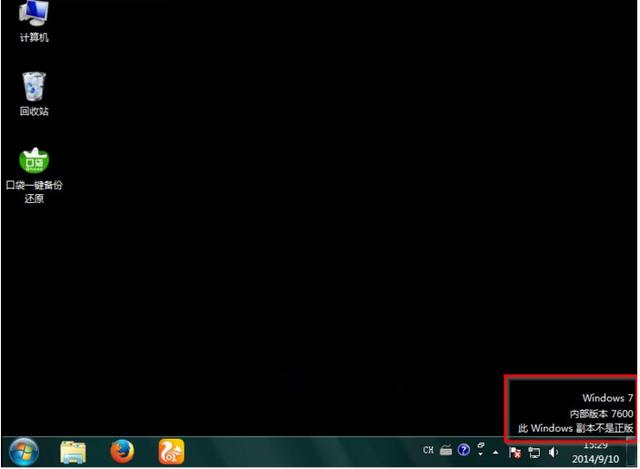Open the language bar options arrow
Image resolution: width=640 pixels, height=469 pixels.
[481, 453]
